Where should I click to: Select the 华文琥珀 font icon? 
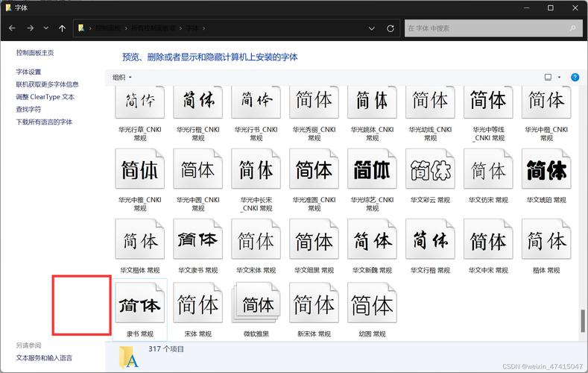[x=546, y=169]
